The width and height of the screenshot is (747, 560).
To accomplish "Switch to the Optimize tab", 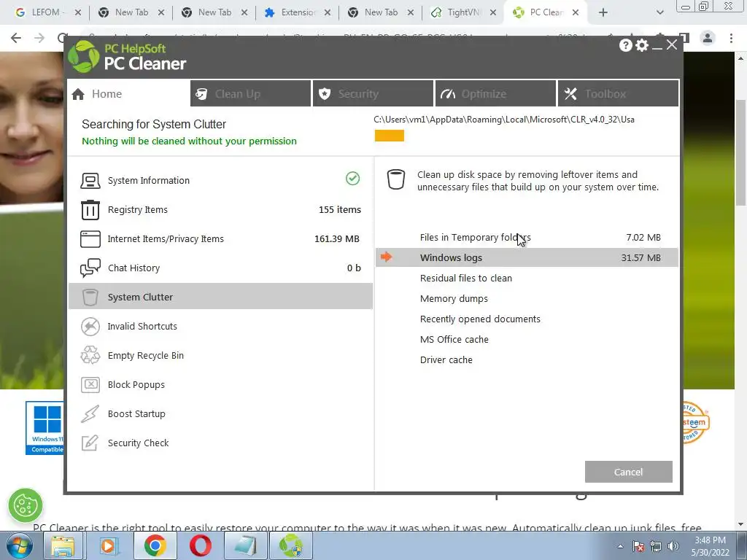I will coord(495,94).
